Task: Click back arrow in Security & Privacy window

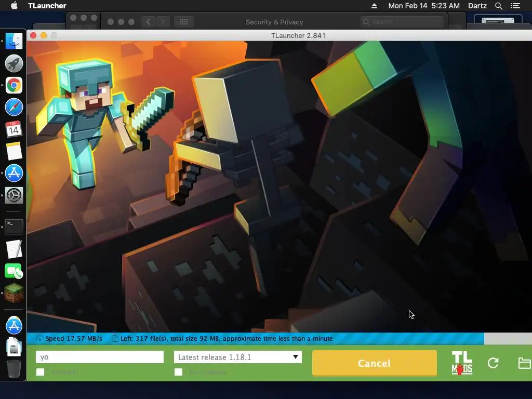Action: [148, 22]
